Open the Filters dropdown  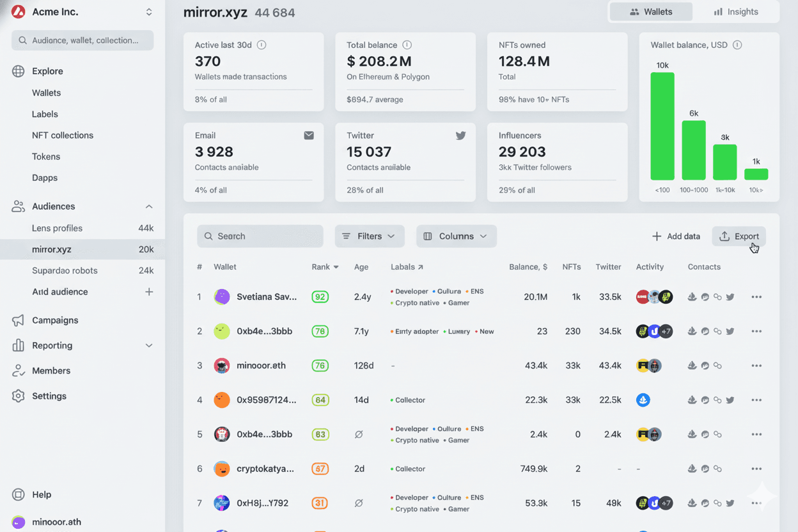[370, 236]
